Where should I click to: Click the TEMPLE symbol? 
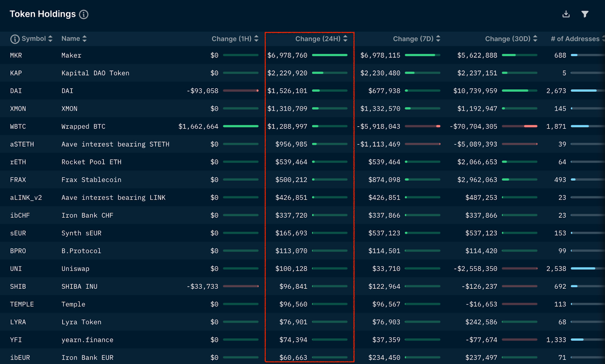pos(22,304)
